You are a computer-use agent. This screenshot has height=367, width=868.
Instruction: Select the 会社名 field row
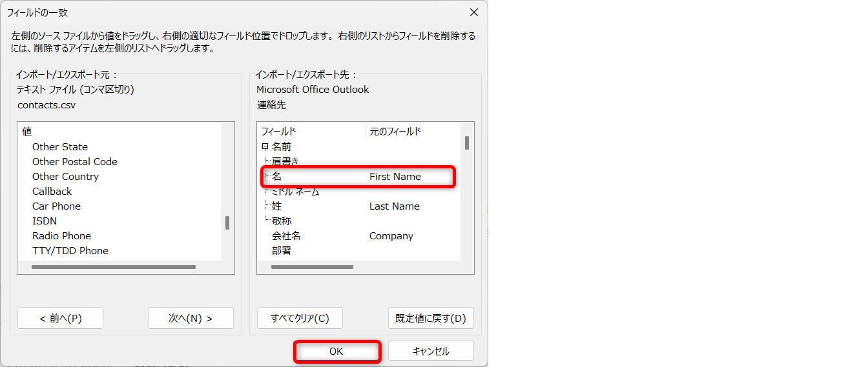click(286, 236)
